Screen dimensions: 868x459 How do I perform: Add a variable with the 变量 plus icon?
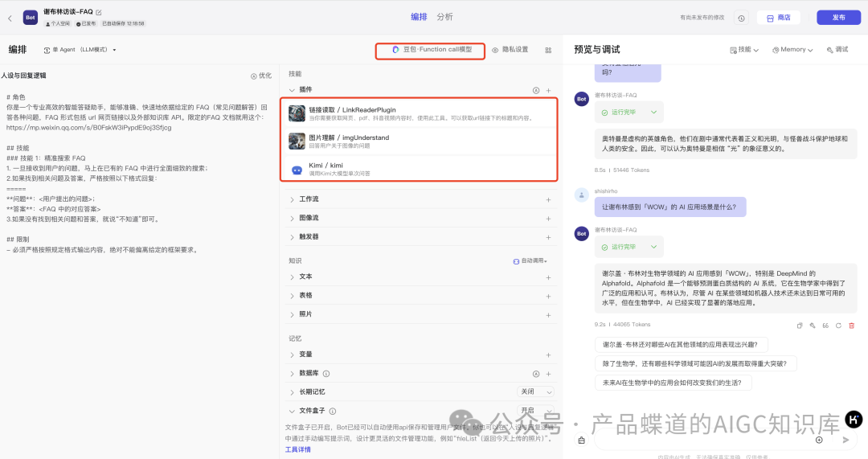pyautogui.click(x=548, y=354)
